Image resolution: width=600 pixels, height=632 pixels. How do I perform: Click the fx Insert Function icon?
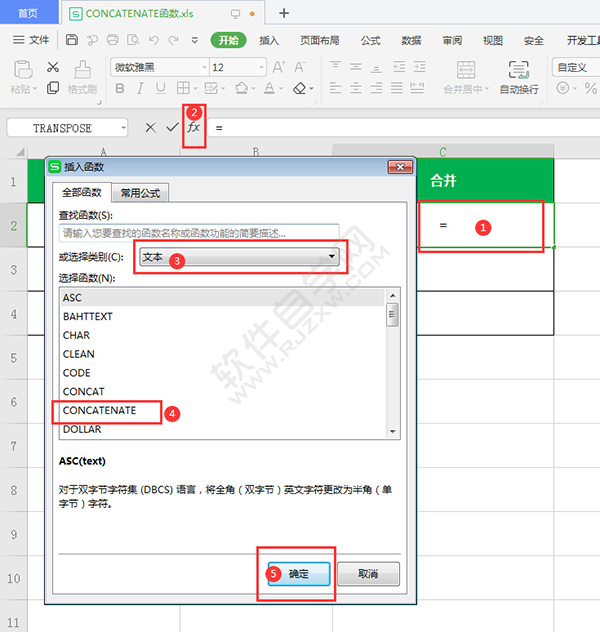[193, 127]
